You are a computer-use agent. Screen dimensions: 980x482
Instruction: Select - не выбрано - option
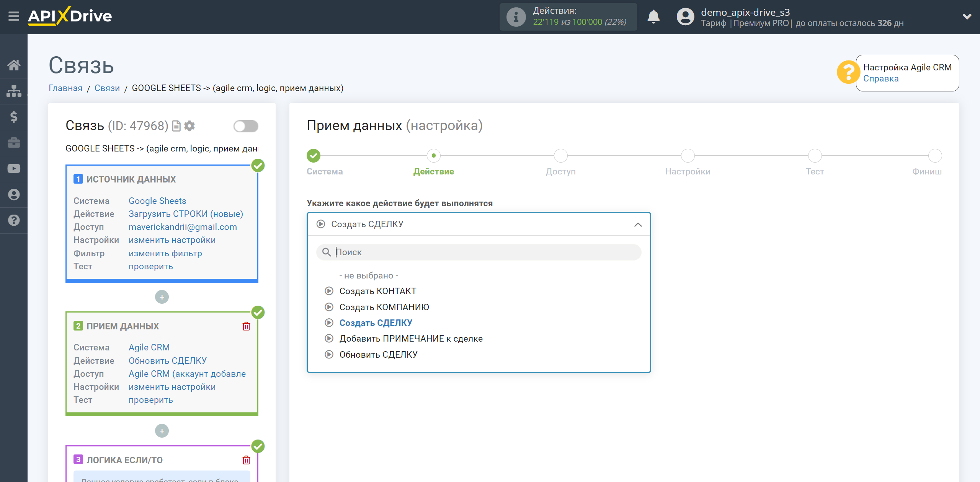[369, 275]
